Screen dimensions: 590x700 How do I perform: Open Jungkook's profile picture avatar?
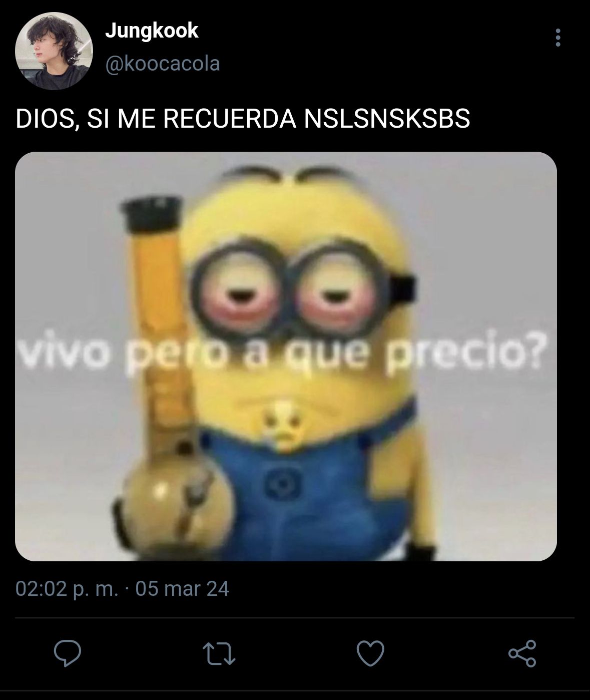pos(54,51)
